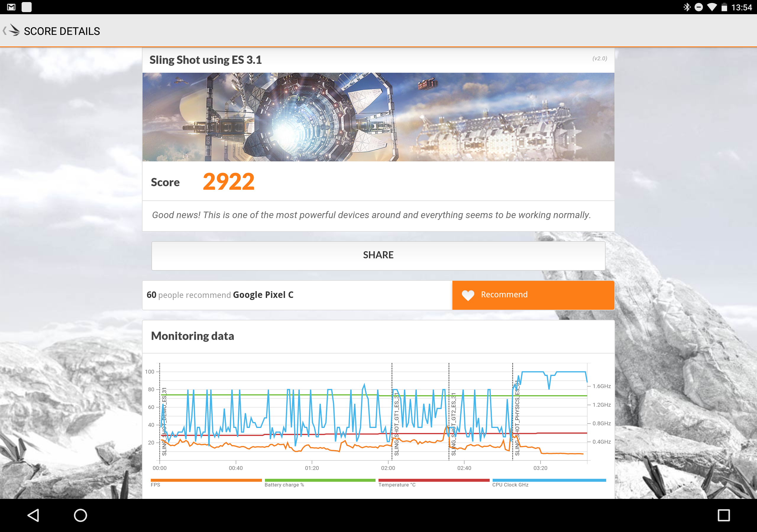The image size is (757, 532).
Task: Tap the green Battery charge legend bar
Action: (x=320, y=480)
